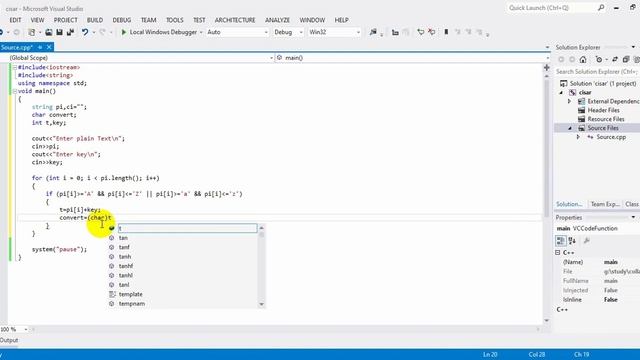The height and width of the screenshot is (360, 640).
Task: Click the Navigate Forward toolbar icon
Action: pyautogui.click(x=16, y=32)
